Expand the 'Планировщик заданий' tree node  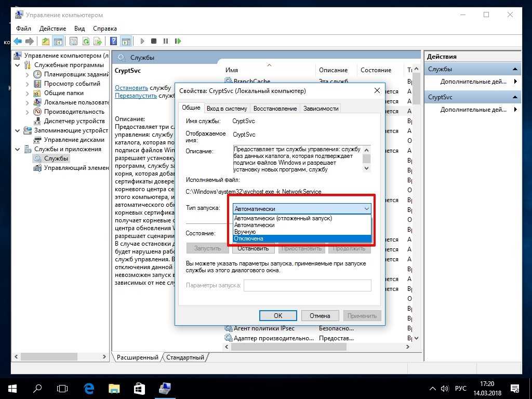point(28,74)
